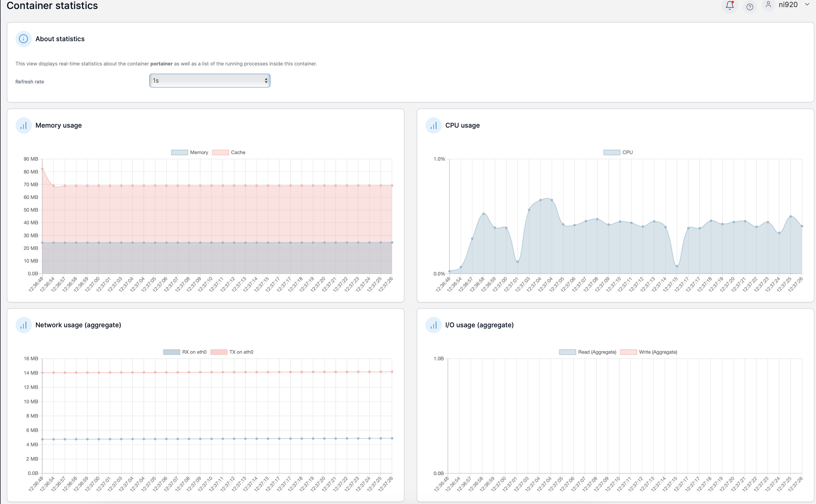Click the Write (Aggregate) legend swatch
Screen dimensions: 816x504
click(x=628, y=352)
